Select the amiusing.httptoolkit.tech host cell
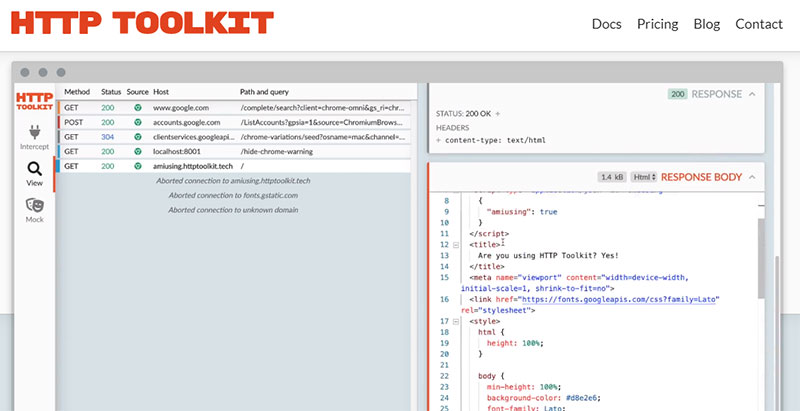This screenshot has width=800, height=411. pos(193,166)
